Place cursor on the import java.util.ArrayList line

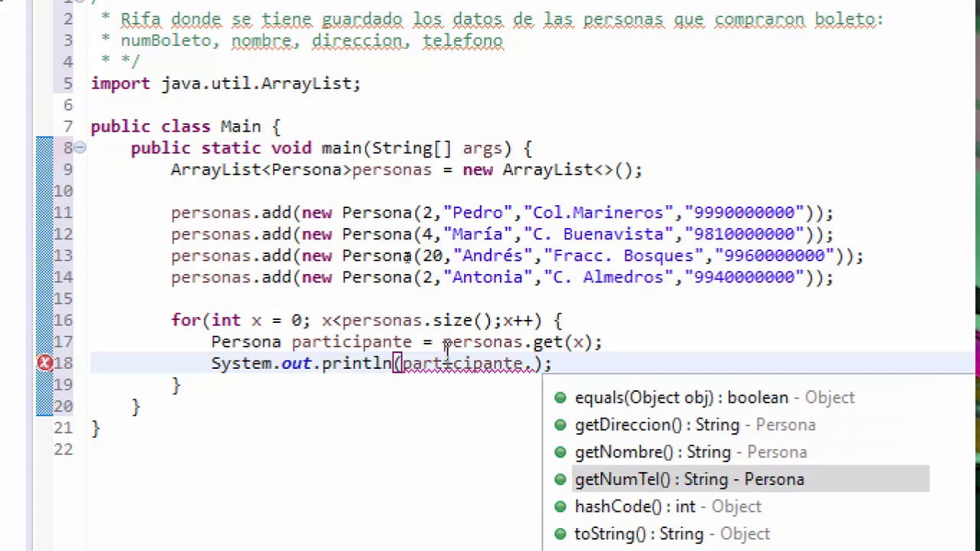click(x=226, y=83)
